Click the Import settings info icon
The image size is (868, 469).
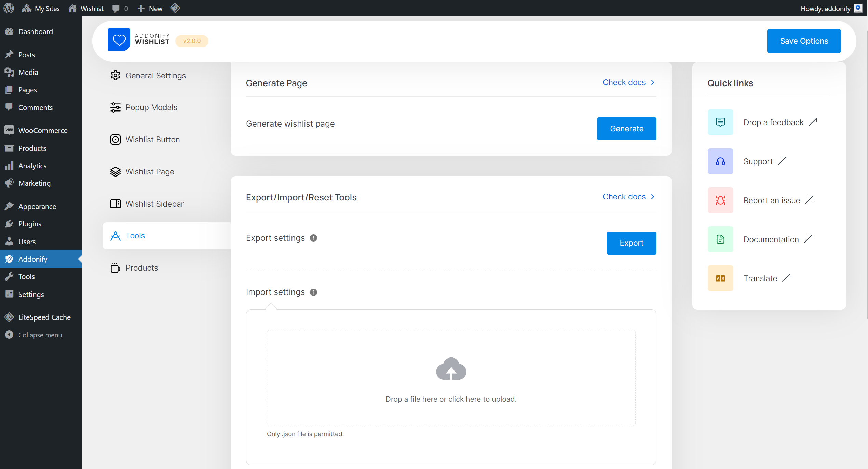pyautogui.click(x=313, y=292)
